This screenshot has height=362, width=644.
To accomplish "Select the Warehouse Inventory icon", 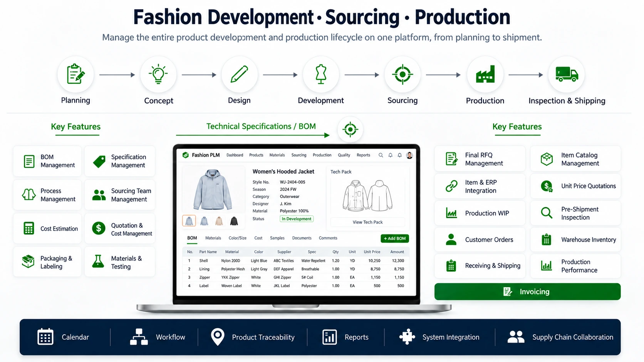I will [547, 239].
